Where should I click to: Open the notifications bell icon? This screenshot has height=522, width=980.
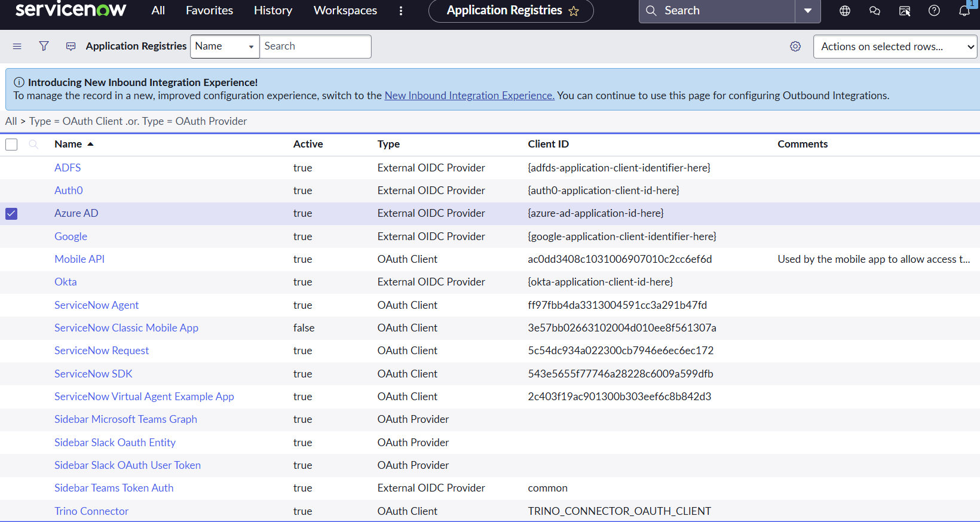pos(964,11)
